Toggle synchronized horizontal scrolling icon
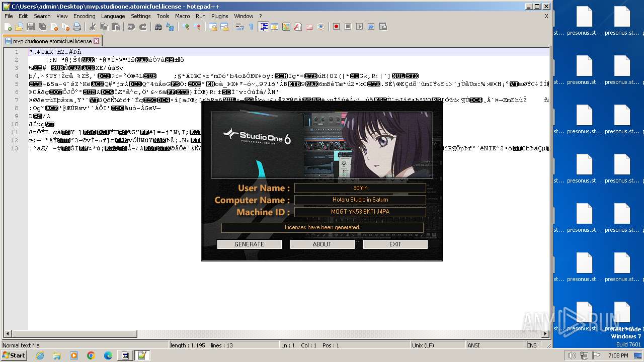Screen dimensions: 644x362 tap(224, 27)
